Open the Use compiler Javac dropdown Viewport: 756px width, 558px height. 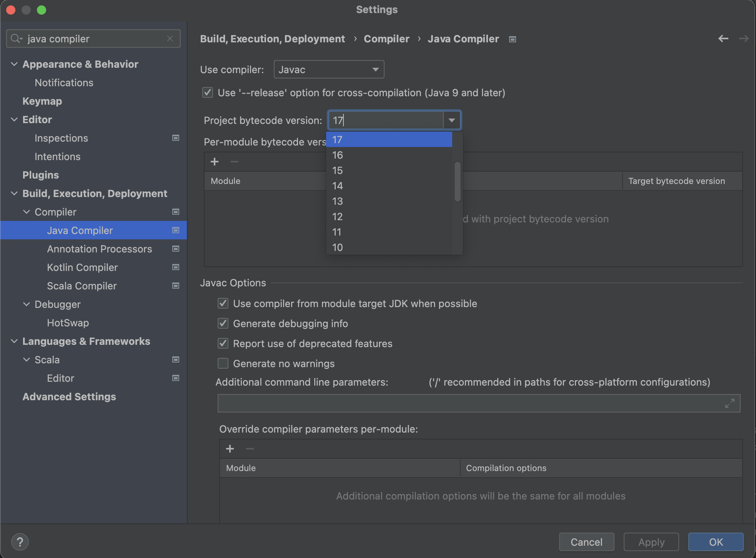point(329,70)
